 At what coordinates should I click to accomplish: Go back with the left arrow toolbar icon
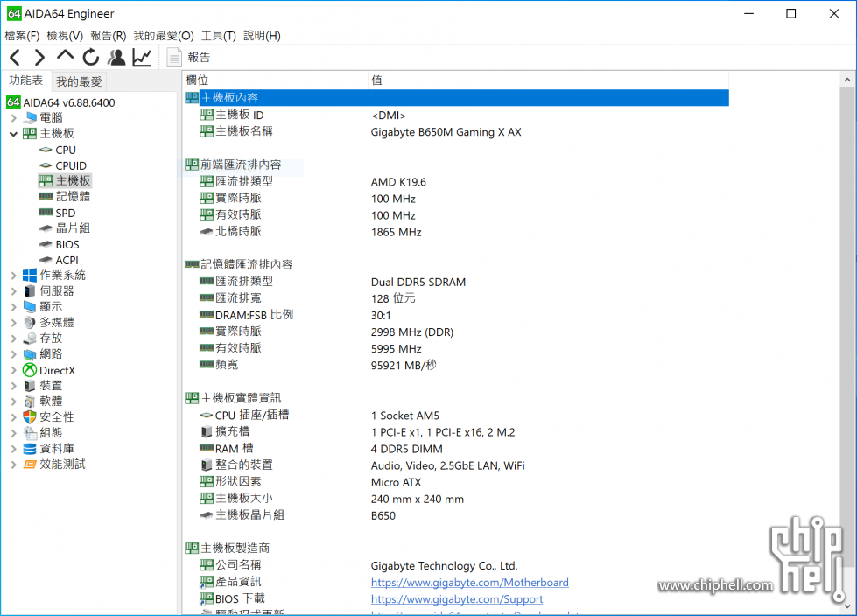point(15,58)
